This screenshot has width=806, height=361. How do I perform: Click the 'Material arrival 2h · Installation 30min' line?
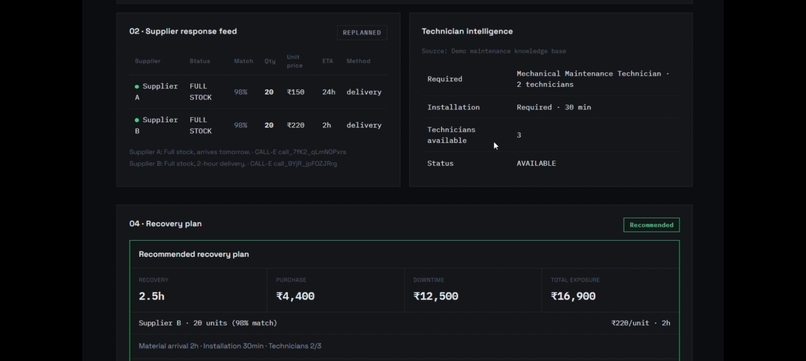pos(230,346)
